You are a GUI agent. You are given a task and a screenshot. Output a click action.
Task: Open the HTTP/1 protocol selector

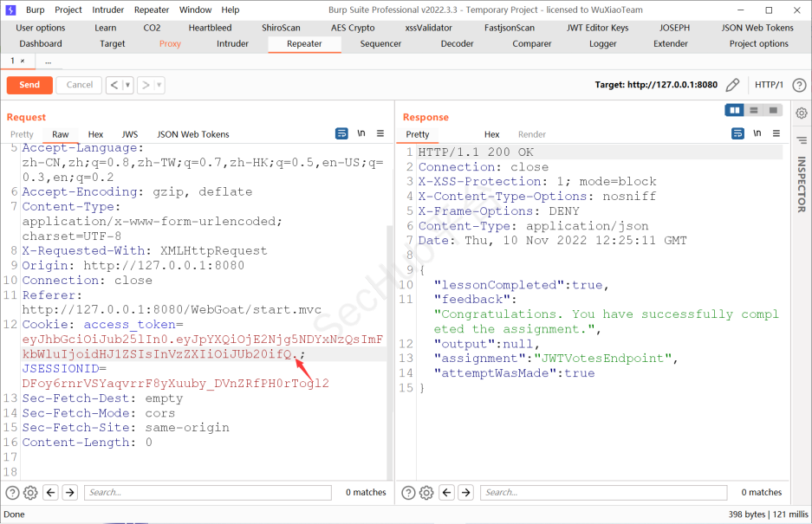point(769,85)
